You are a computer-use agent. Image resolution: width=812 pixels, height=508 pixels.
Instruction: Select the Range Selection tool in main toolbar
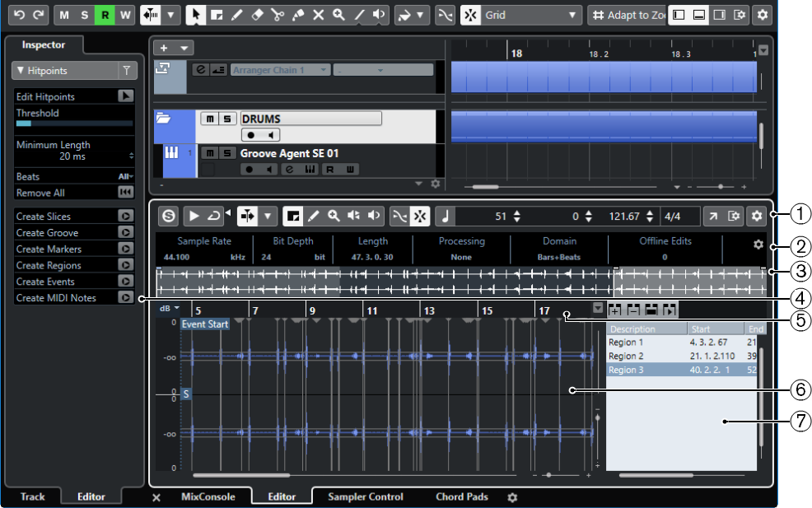click(217, 15)
